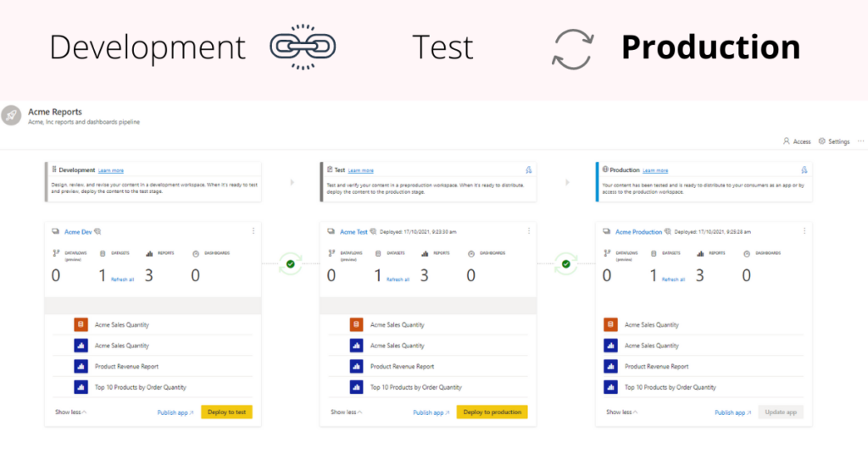Click deployment rules icon in Production stage header
This screenshot has width=868, height=454.
tap(804, 169)
